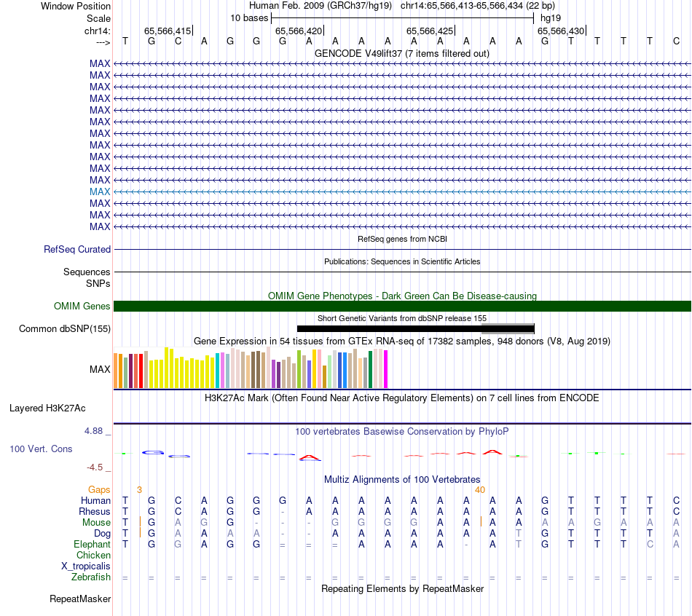692x616 pixels.
Task: Select the Dog alignment row label
Action: pos(102,534)
